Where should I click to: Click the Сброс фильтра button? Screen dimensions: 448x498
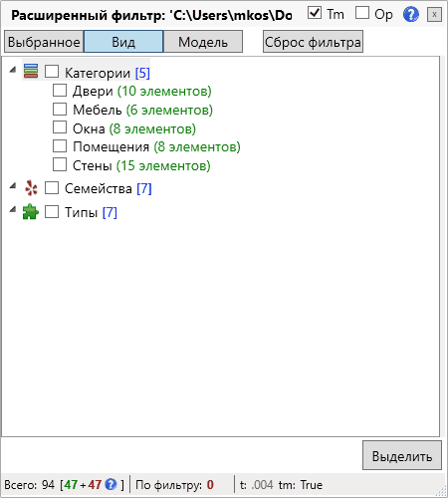313,42
